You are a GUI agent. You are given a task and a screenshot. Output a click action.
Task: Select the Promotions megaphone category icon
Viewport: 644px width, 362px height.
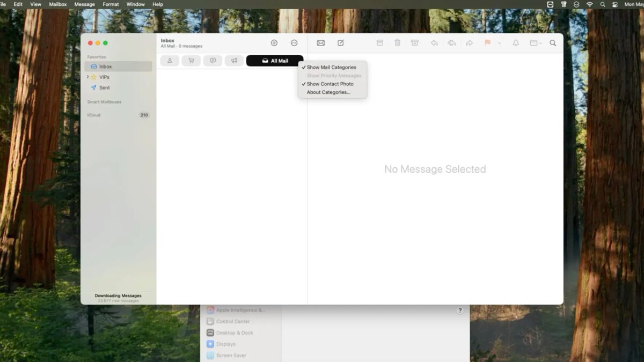click(x=234, y=60)
